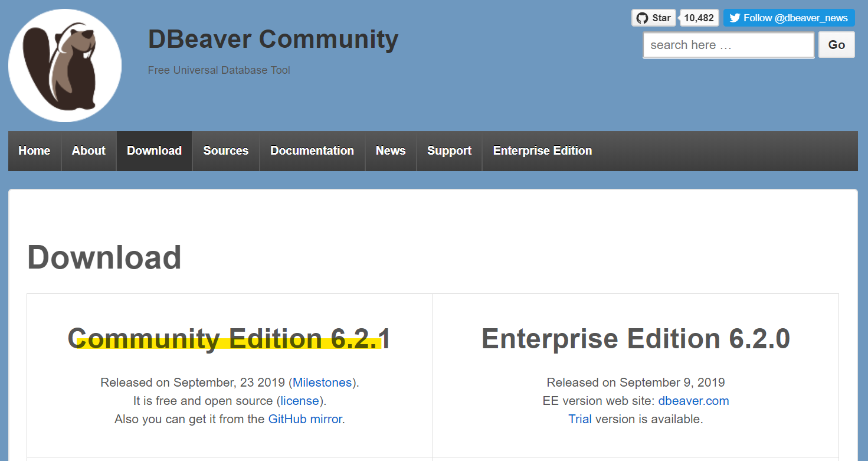868x461 pixels.
Task: Open the Home menu item
Action: 34,151
